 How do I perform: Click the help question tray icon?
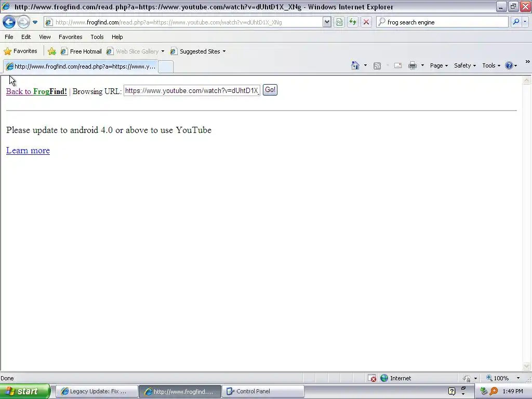click(x=451, y=392)
